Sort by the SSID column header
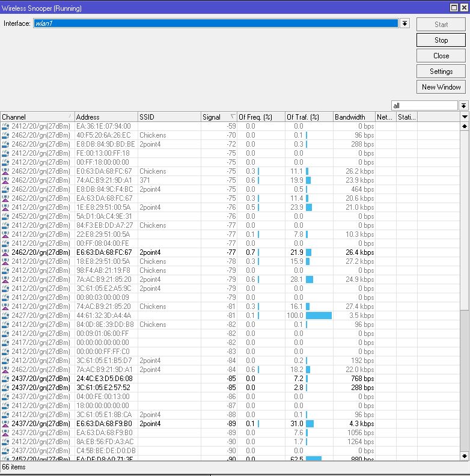Screen dimensions: 470x476 [x=169, y=117]
